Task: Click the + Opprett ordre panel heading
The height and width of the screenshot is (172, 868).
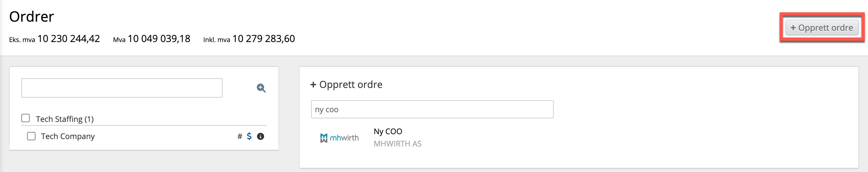Action: point(346,84)
